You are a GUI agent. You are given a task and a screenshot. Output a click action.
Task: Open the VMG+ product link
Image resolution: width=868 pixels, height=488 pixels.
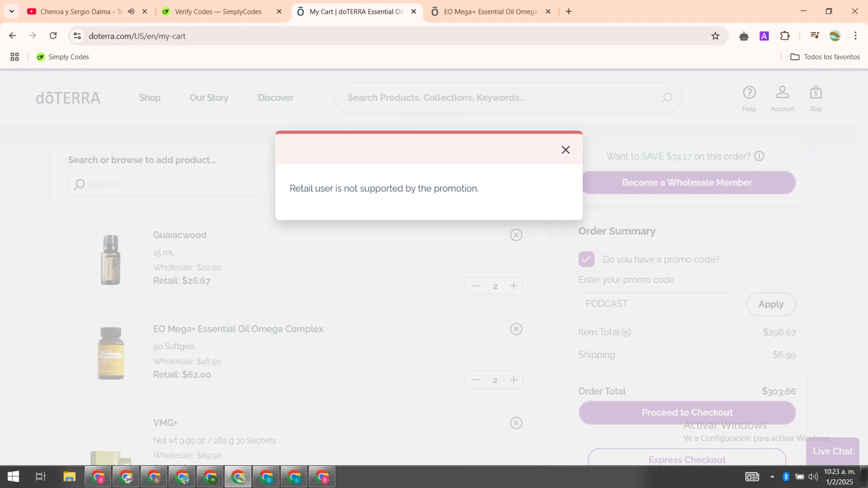click(x=165, y=423)
